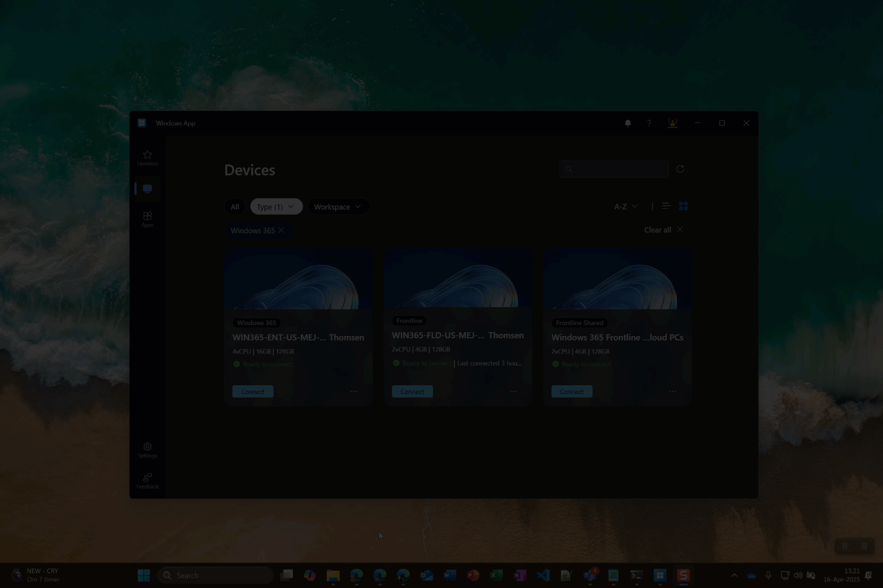Click the WIN365-ENT-US-MEJ device name
This screenshot has height=588, width=883.
point(298,338)
